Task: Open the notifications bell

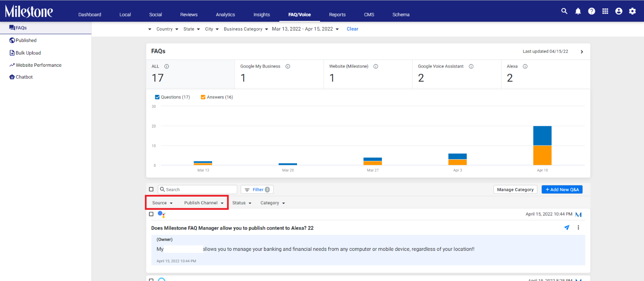Action: pyautogui.click(x=578, y=11)
